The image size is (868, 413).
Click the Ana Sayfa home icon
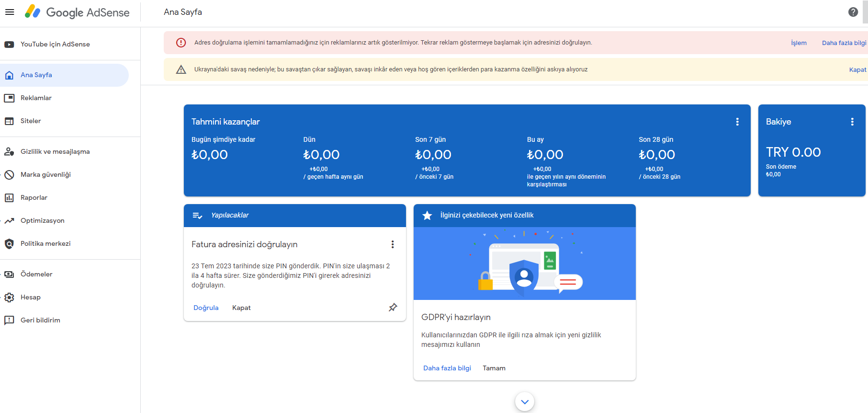pos(9,75)
